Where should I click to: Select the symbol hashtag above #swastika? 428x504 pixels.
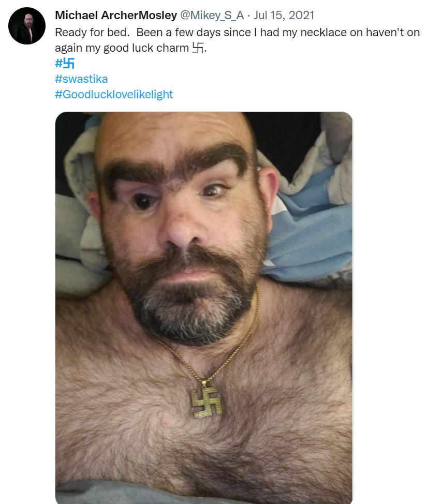(x=65, y=63)
